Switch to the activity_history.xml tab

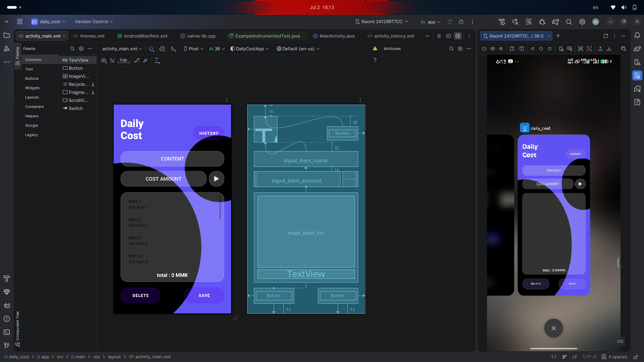[x=391, y=36]
